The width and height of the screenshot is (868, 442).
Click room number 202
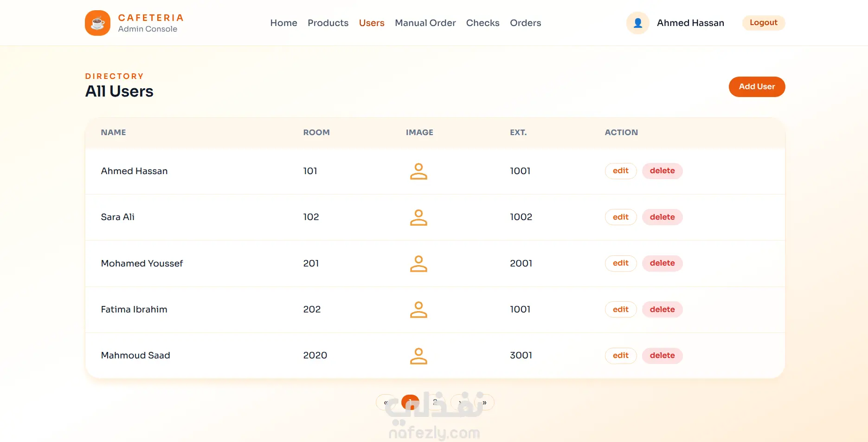[x=312, y=309]
